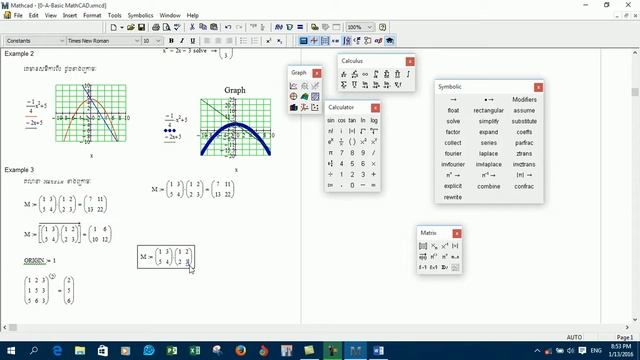
Task: Toggle Graph toolbar button in Math bar
Action: click(x=314, y=41)
